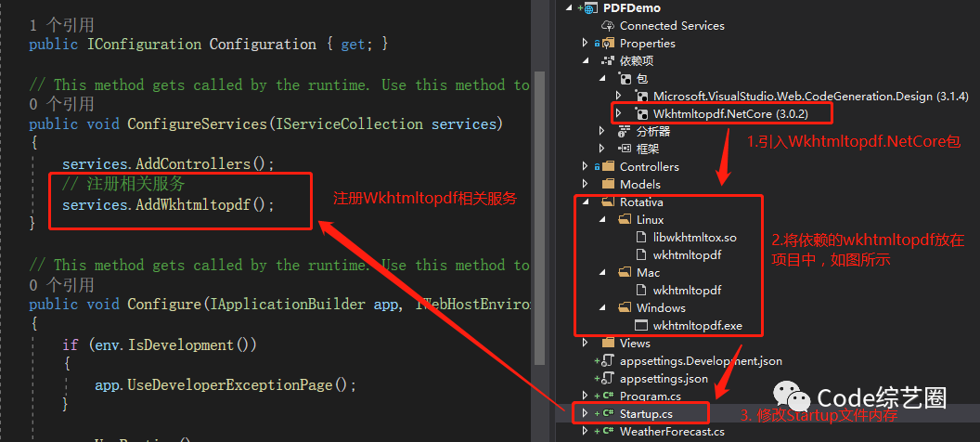This screenshot has height=442, width=980.
Task: Click "0 个引用" above ConfigureServices
Action: 61,103
